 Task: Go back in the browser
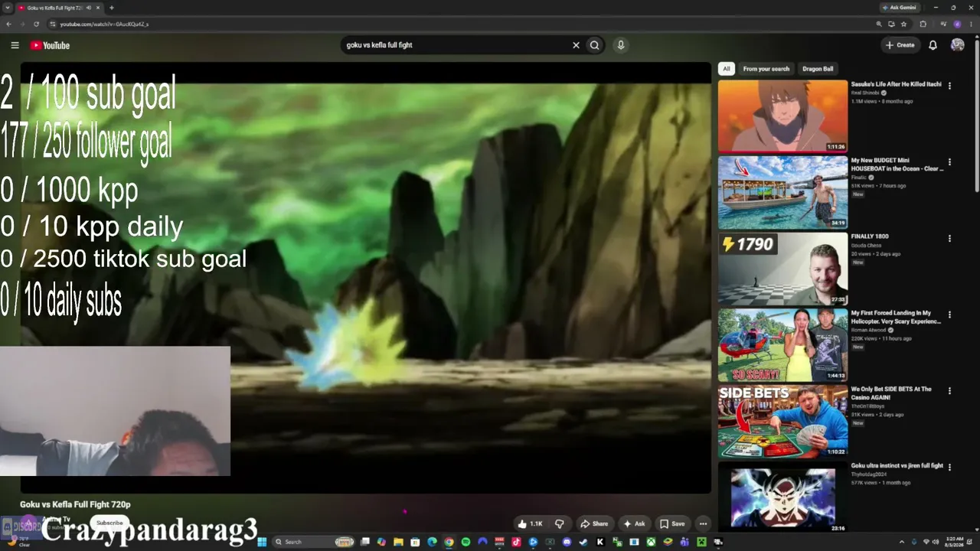(8, 24)
